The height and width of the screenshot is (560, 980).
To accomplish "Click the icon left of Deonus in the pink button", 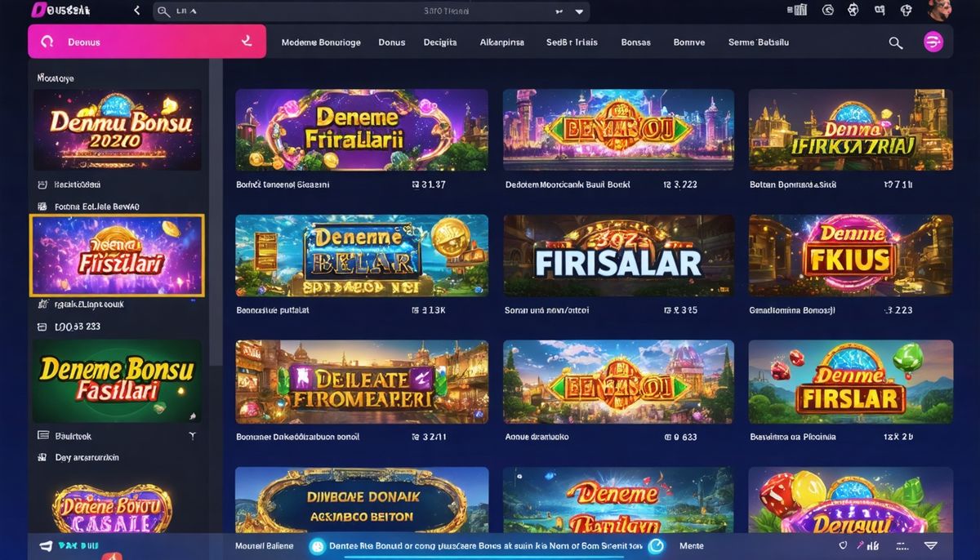I will tap(47, 42).
